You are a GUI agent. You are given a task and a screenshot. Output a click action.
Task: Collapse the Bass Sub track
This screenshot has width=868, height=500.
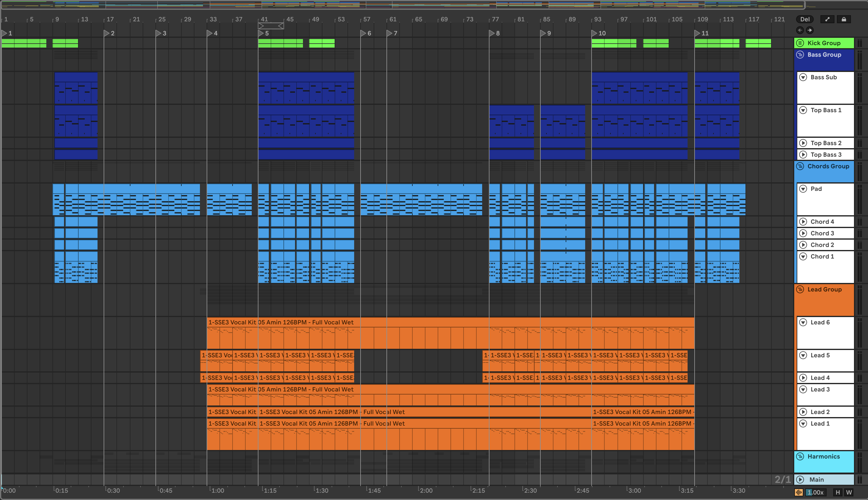[x=803, y=77]
